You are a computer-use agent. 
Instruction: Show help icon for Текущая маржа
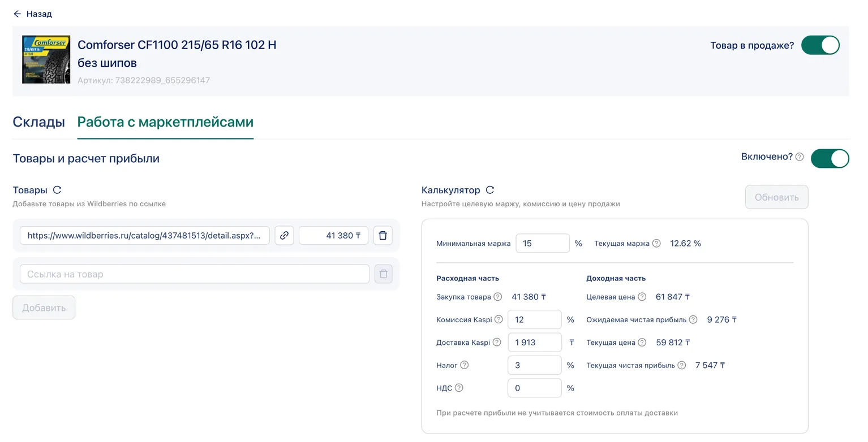tap(656, 244)
